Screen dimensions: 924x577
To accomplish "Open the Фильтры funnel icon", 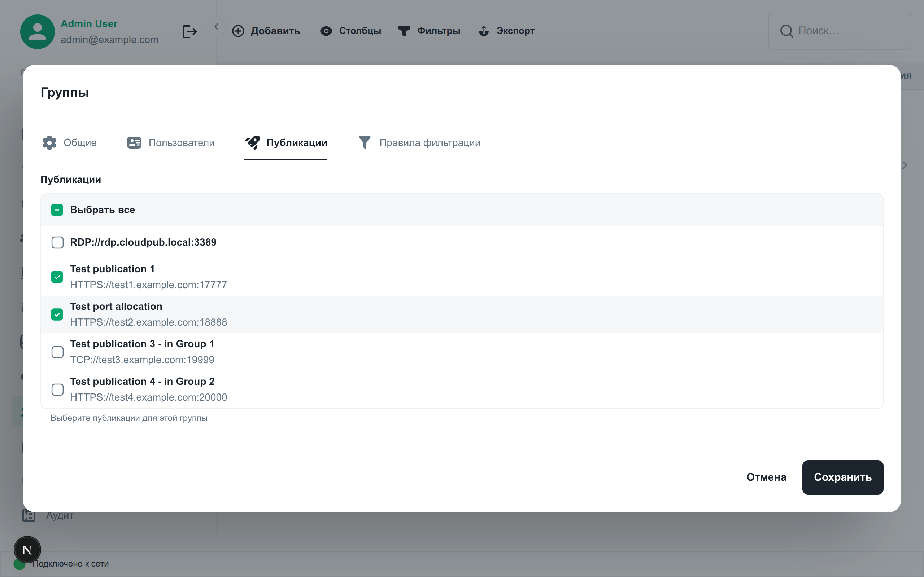I will (404, 31).
